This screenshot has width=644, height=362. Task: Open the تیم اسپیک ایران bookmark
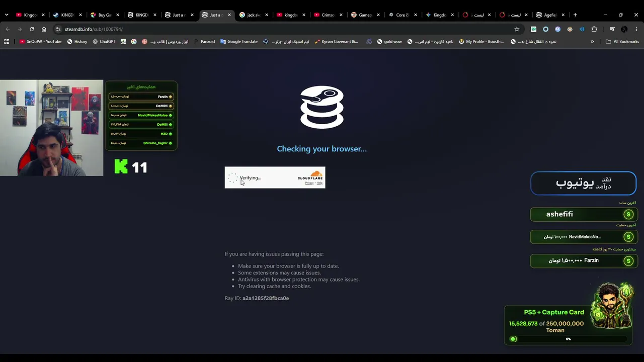[286, 42]
